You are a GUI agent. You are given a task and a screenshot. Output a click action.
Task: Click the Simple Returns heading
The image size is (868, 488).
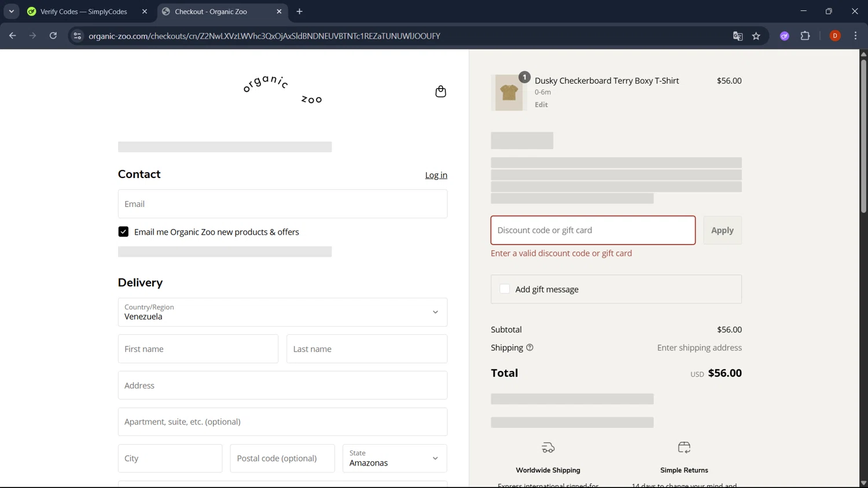coord(684,470)
